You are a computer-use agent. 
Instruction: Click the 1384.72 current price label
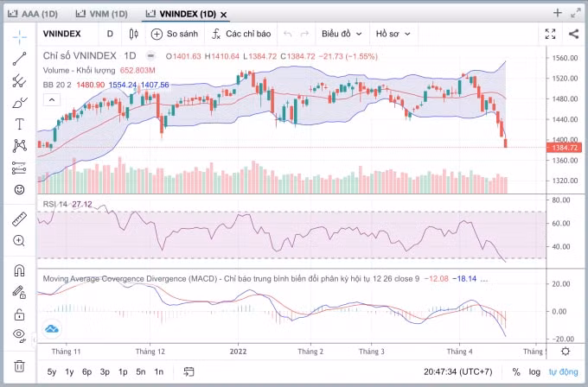pyautogui.click(x=565, y=148)
